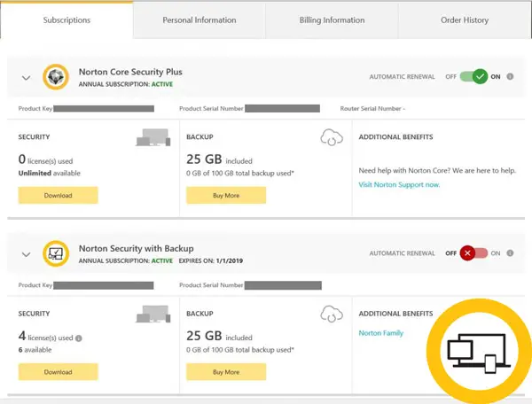The image size is (532, 404).
Task: Click the cloud backup icon under Core Security Plus
Action: click(332, 137)
